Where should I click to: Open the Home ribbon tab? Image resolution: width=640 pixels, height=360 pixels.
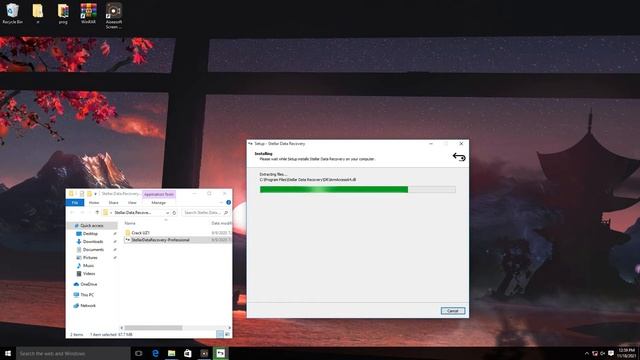click(x=94, y=203)
